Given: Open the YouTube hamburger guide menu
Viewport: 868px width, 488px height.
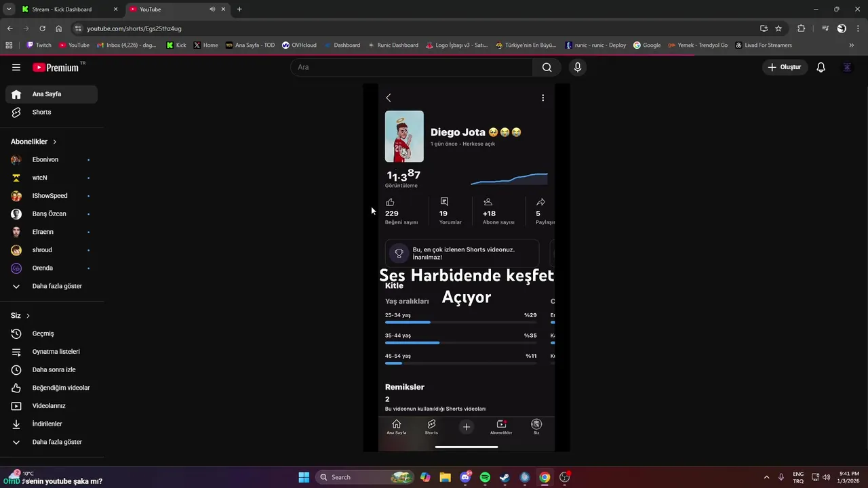Looking at the screenshot, I should tap(16, 67).
